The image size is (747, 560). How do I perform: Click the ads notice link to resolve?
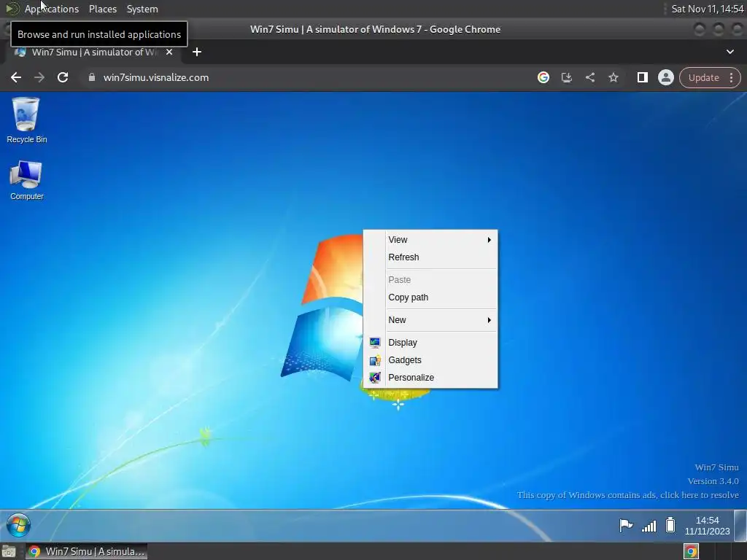tap(628, 495)
